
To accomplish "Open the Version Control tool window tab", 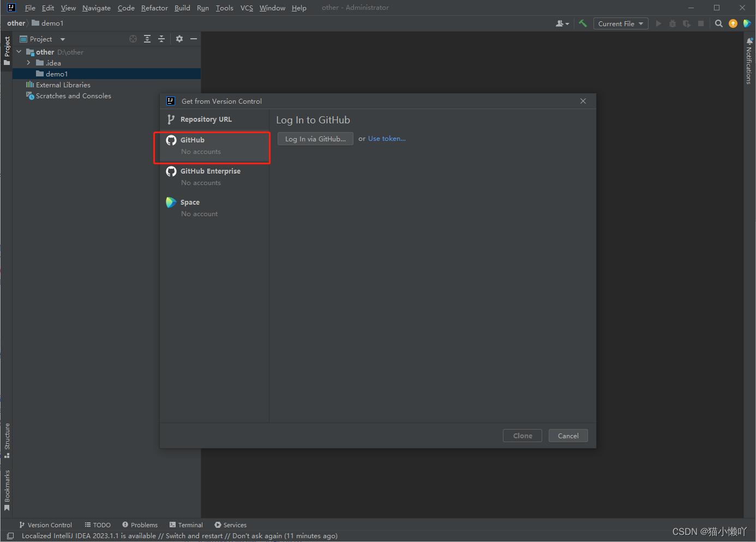I will point(45,525).
